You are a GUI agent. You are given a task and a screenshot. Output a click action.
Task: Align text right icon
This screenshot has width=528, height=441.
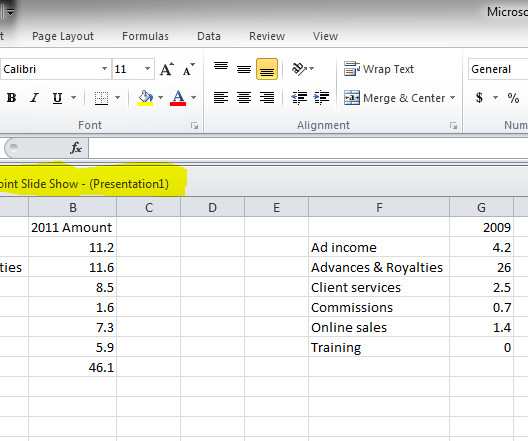coord(267,98)
